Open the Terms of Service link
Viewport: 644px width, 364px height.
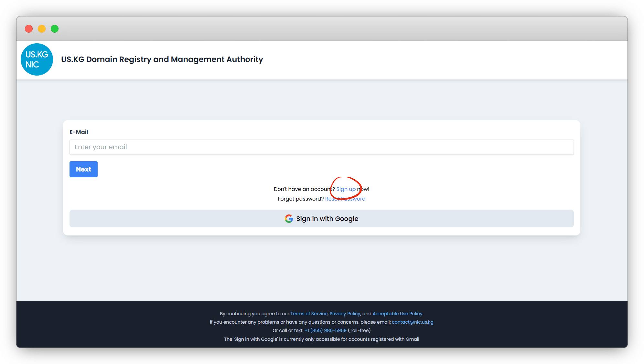click(309, 314)
